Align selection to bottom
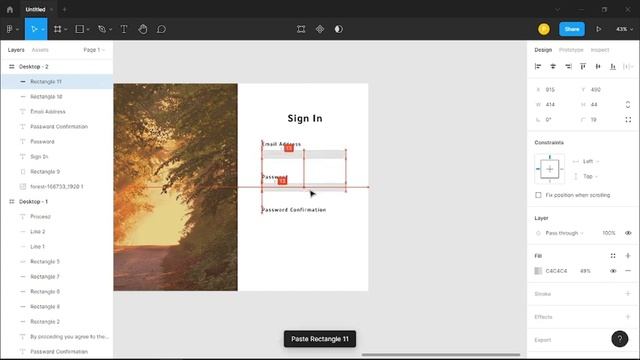This screenshot has height=360, width=640. 613,67
